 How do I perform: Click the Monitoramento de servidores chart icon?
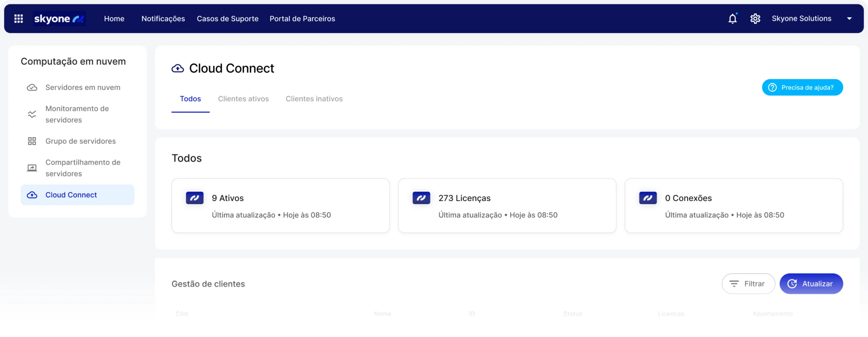32,114
